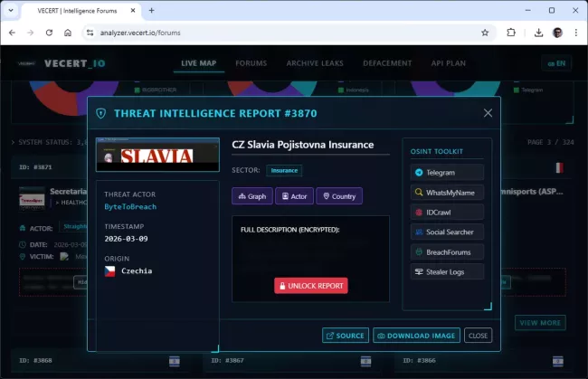The width and height of the screenshot is (588, 379).
Task: Click the Source link button
Action: click(x=345, y=336)
